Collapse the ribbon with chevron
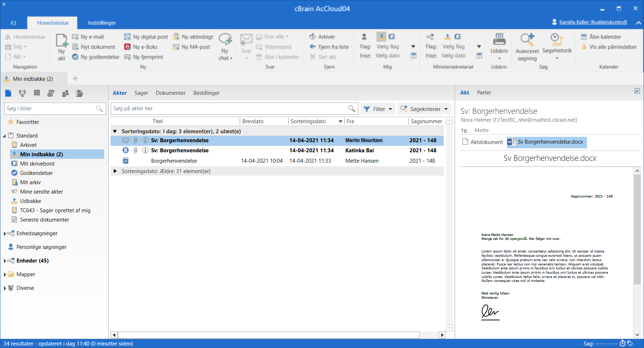This screenshot has height=348, width=644. click(638, 23)
